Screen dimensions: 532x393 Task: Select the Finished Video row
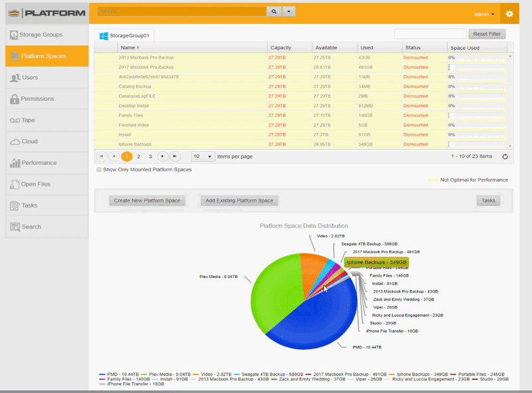301,125
